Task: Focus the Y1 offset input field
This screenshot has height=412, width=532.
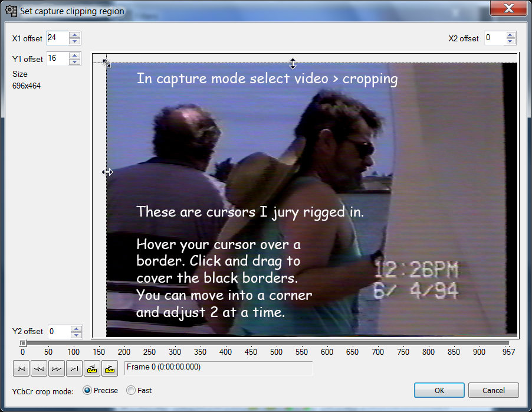Action: (57, 58)
